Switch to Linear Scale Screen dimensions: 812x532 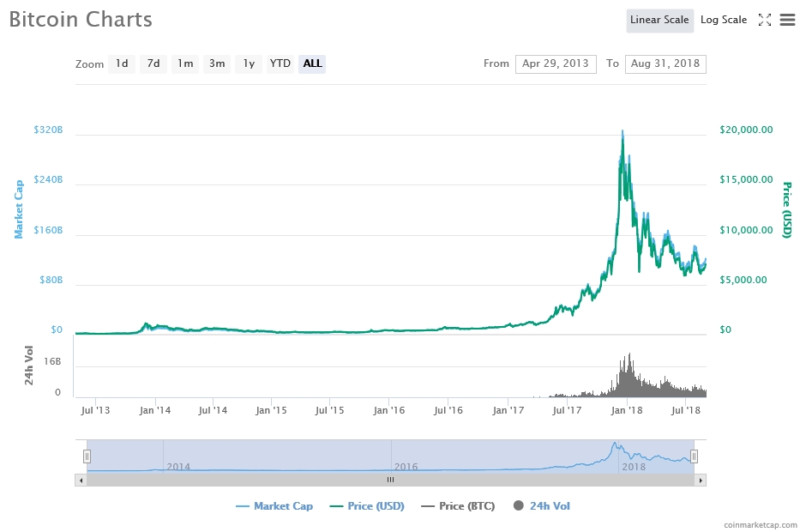click(659, 20)
